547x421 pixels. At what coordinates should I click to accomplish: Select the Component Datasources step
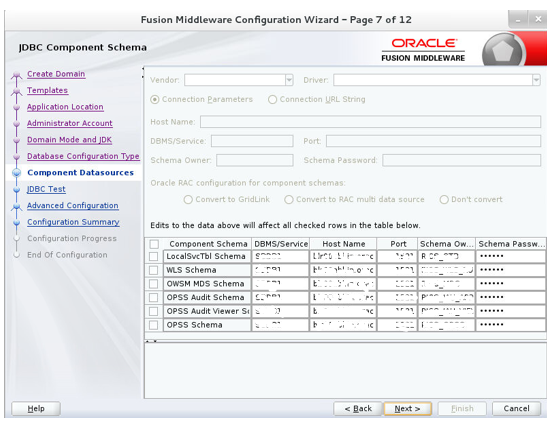(x=81, y=173)
